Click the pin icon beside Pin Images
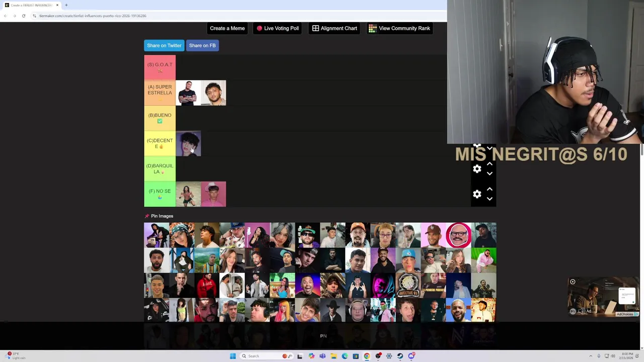The image size is (644, 362). (x=147, y=216)
